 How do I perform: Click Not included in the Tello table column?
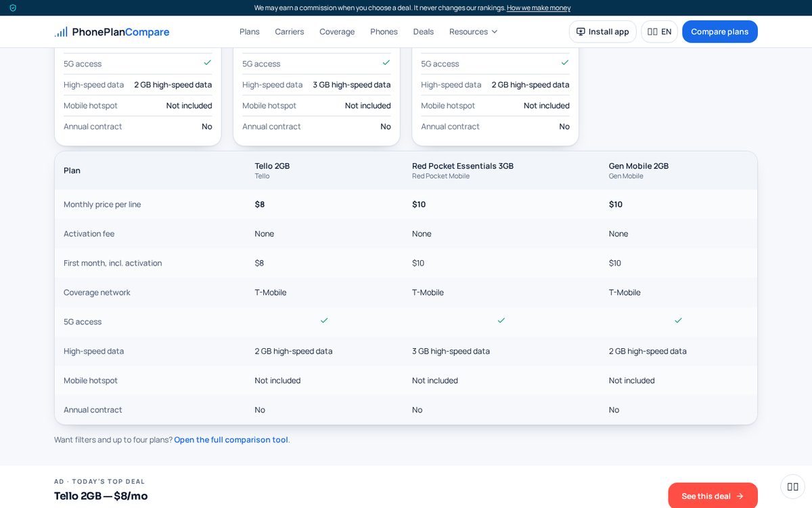click(277, 381)
